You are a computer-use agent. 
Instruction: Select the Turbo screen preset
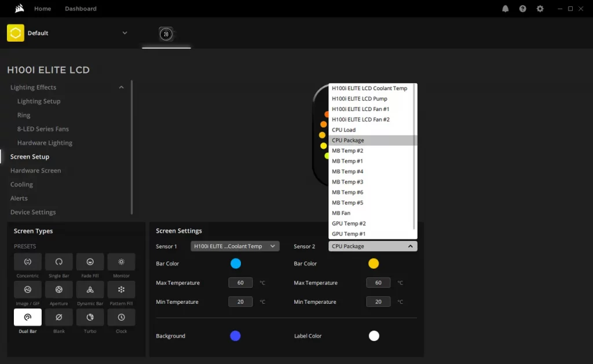pos(90,317)
